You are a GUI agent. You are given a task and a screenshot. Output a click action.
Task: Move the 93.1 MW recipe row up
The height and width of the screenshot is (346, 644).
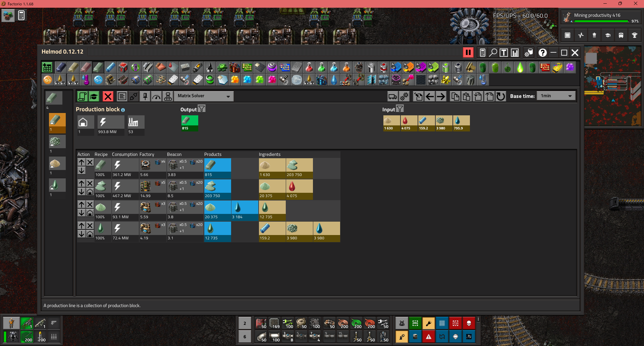pos(82,205)
